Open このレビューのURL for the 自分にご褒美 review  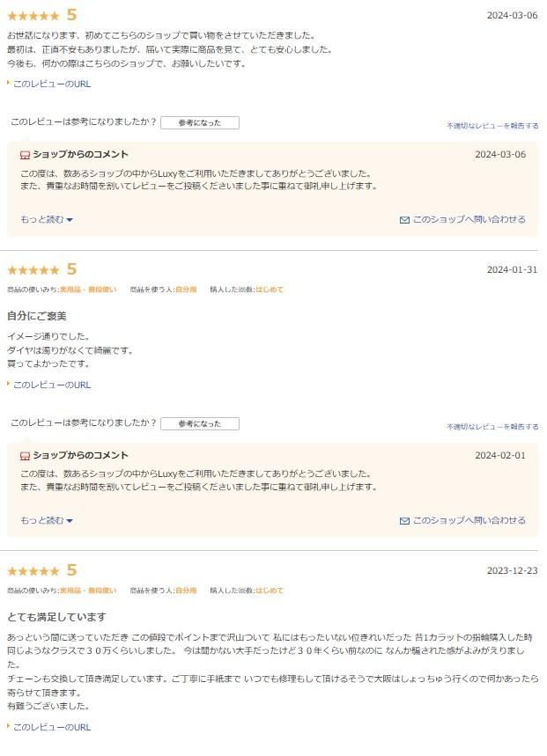coord(52,385)
